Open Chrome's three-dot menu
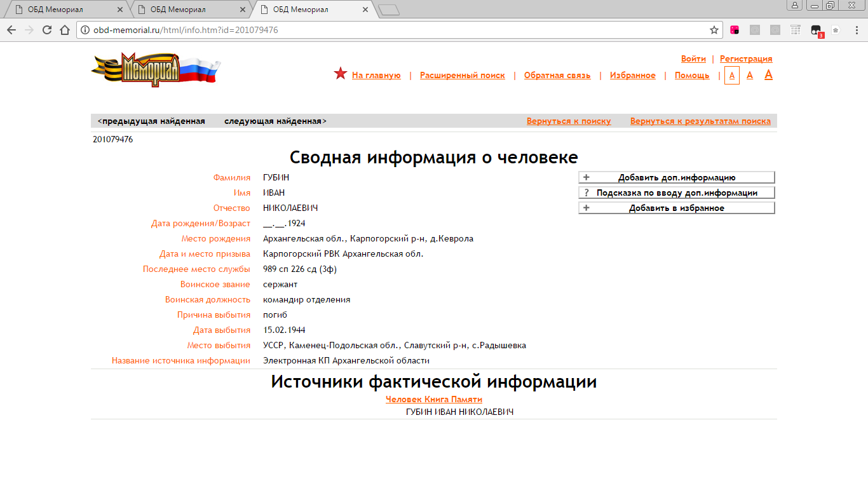The height and width of the screenshot is (488, 868). pyautogui.click(x=855, y=30)
